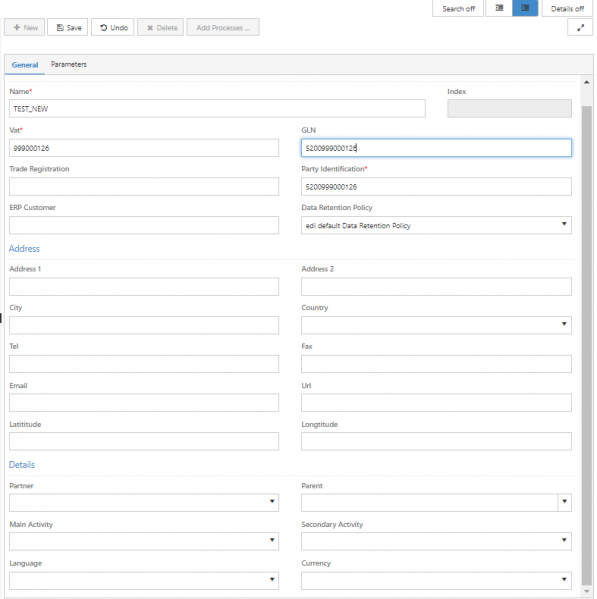Click the Fax input field
This screenshot has width=597, height=599.
pos(436,364)
